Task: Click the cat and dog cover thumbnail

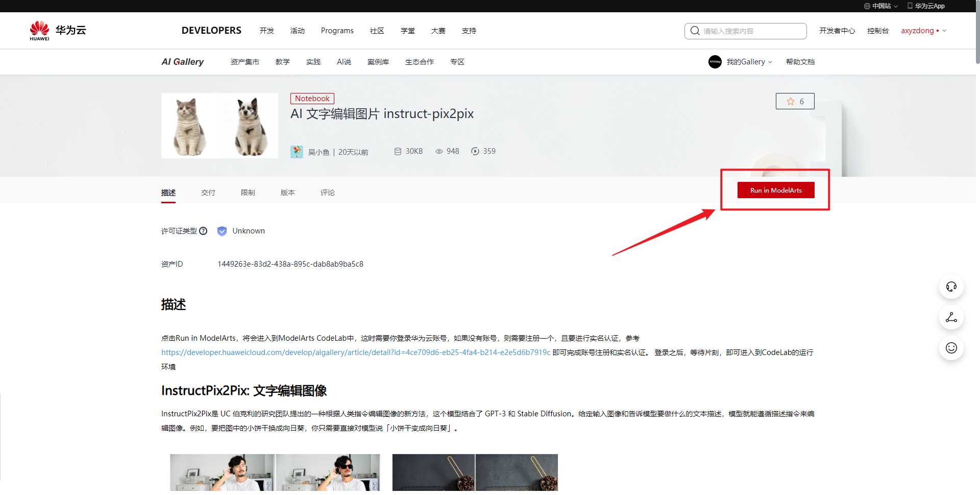Action: point(220,126)
